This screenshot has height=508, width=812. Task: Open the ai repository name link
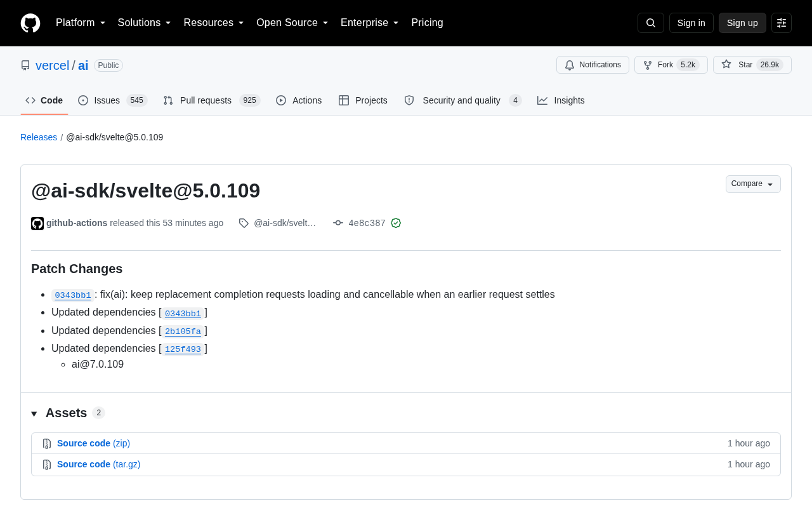[x=83, y=65]
